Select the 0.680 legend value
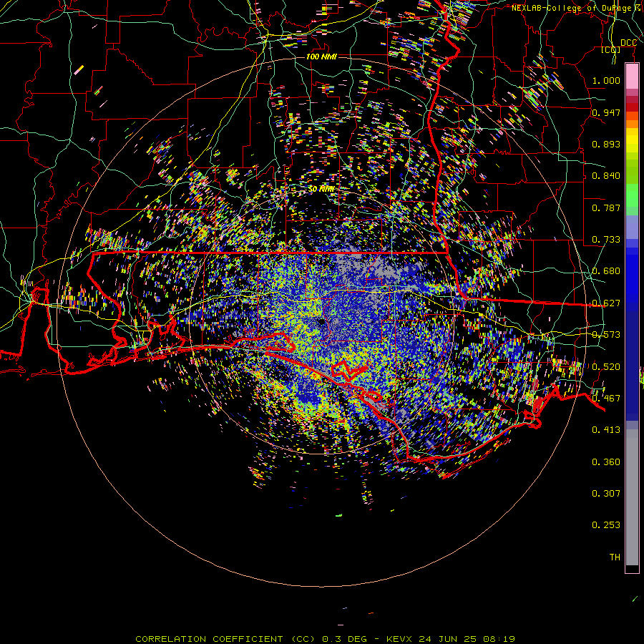The height and width of the screenshot is (644, 644). coord(606,271)
